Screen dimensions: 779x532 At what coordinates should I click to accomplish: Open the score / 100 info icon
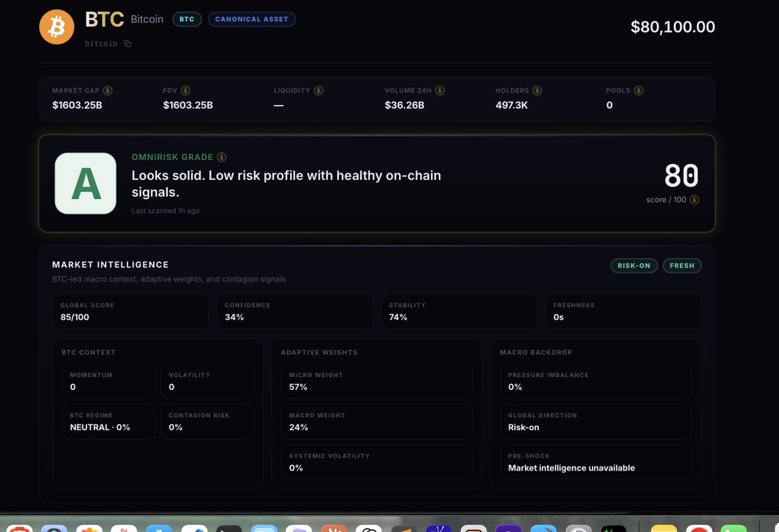(695, 200)
